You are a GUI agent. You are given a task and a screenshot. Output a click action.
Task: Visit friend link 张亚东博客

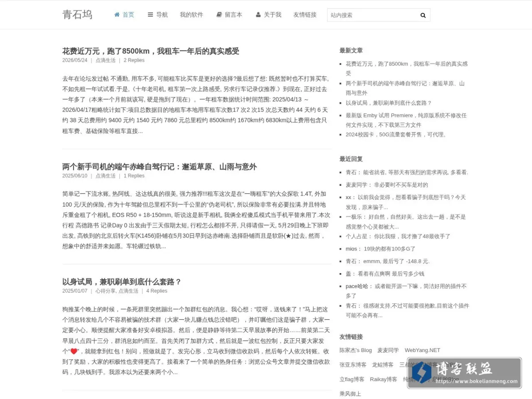point(353,365)
